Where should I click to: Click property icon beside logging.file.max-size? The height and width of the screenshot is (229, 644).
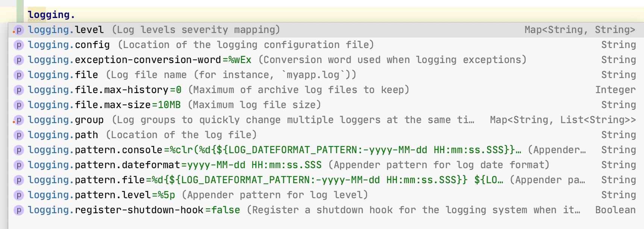pos(18,105)
